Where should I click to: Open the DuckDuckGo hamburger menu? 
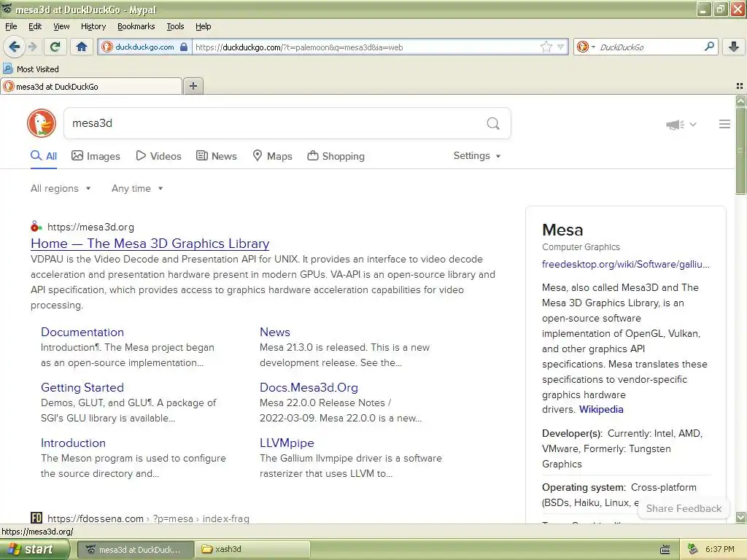point(724,124)
